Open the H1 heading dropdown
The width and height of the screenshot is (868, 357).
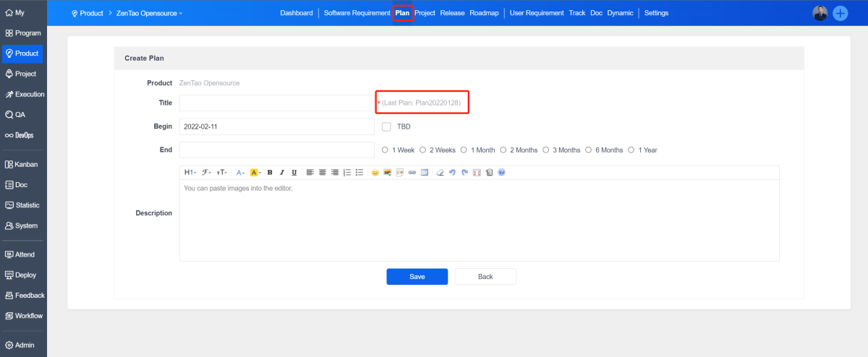[x=190, y=173]
